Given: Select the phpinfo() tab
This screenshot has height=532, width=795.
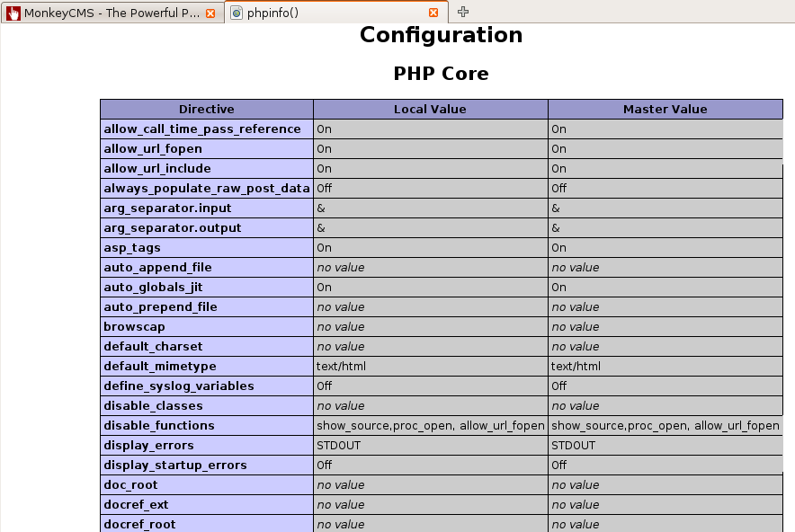Looking at the screenshot, I should tap(336, 13).
